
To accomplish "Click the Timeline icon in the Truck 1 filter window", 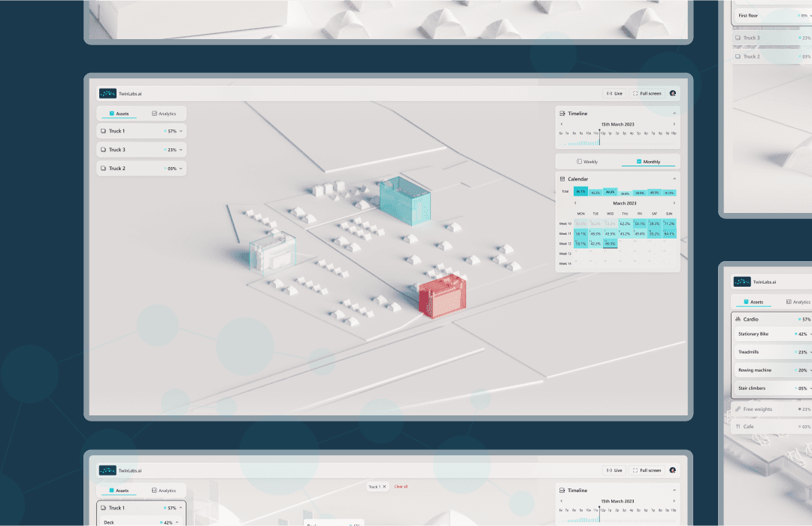I will pos(562,490).
